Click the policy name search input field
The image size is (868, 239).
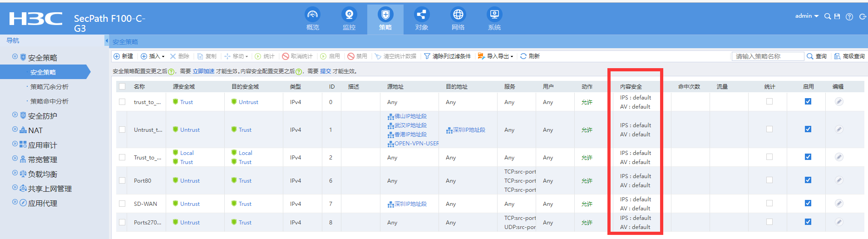(767, 56)
